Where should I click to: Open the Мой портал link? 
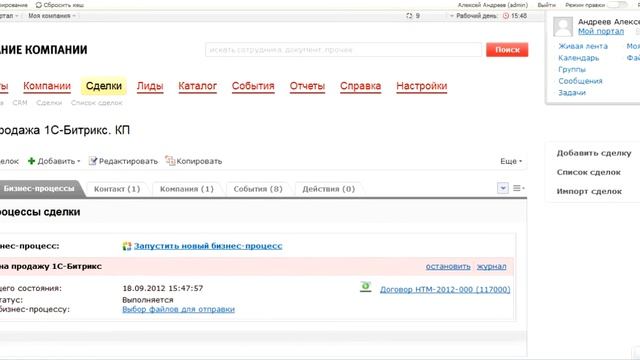coord(601,31)
